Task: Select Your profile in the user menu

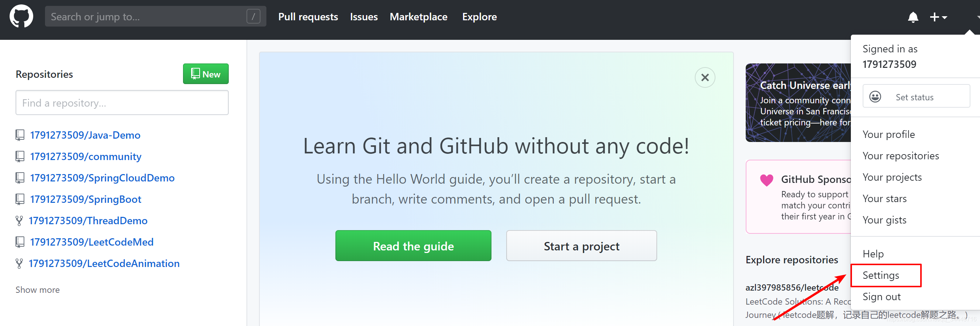Action: 889,134
